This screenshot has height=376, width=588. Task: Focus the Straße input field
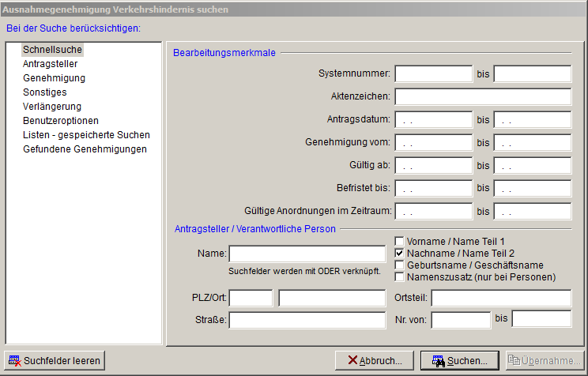click(307, 320)
